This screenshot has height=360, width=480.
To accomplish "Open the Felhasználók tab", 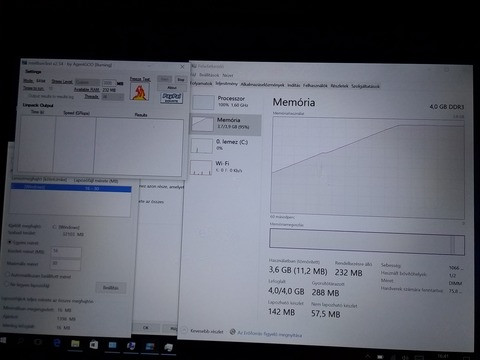I will [x=315, y=86].
